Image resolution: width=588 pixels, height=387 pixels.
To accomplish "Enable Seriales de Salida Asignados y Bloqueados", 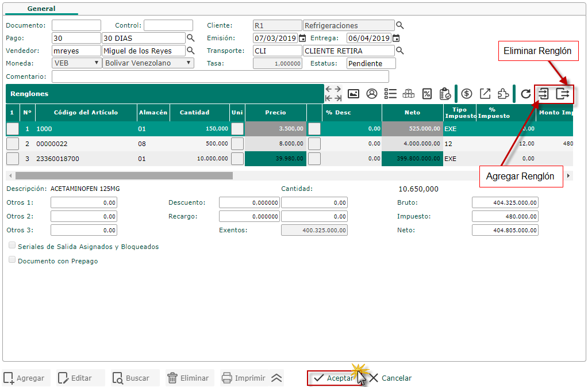I will (12, 246).
